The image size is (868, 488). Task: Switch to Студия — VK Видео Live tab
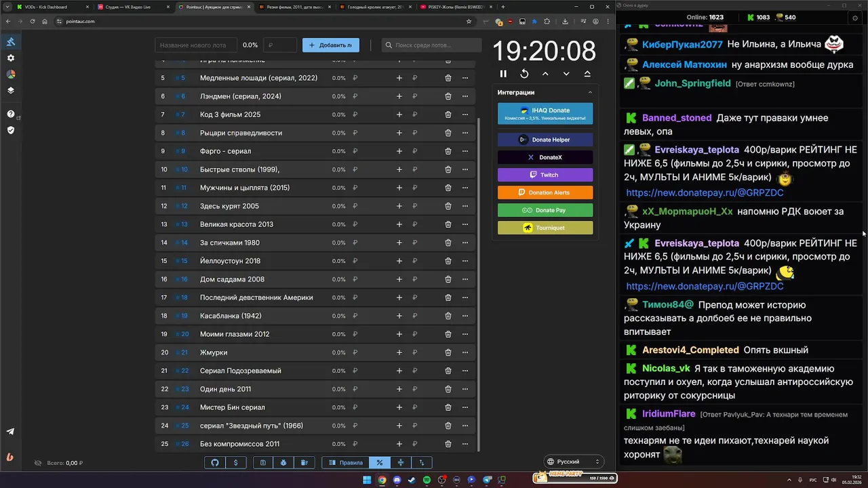tap(133, 7)
